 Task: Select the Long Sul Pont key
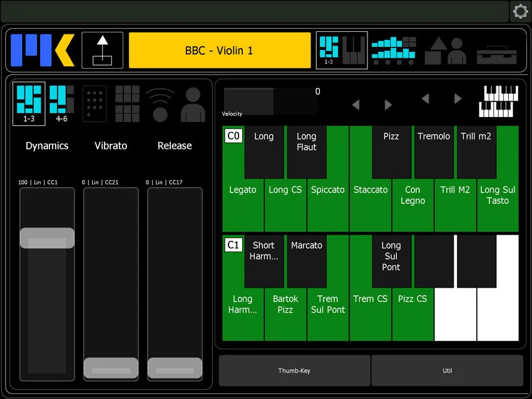coord(392,261)
